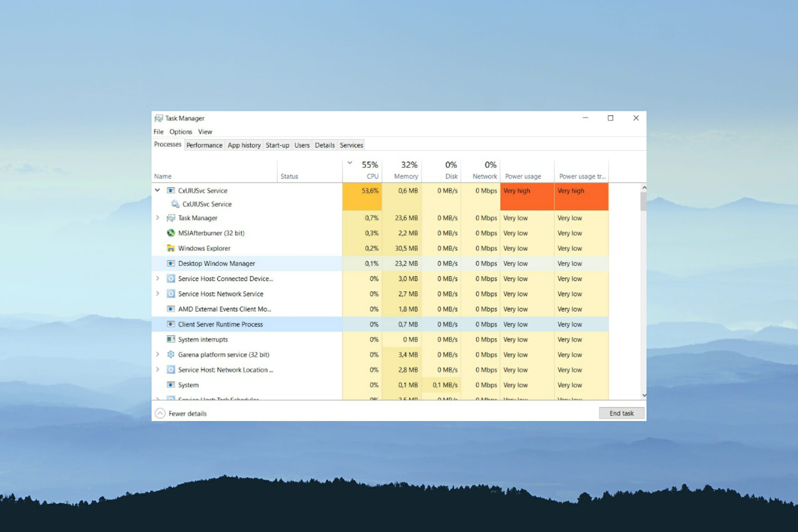Click the Task Manager title bar icon
The height and width of the screenshot is (532, 798).
(x=159, y=118)
